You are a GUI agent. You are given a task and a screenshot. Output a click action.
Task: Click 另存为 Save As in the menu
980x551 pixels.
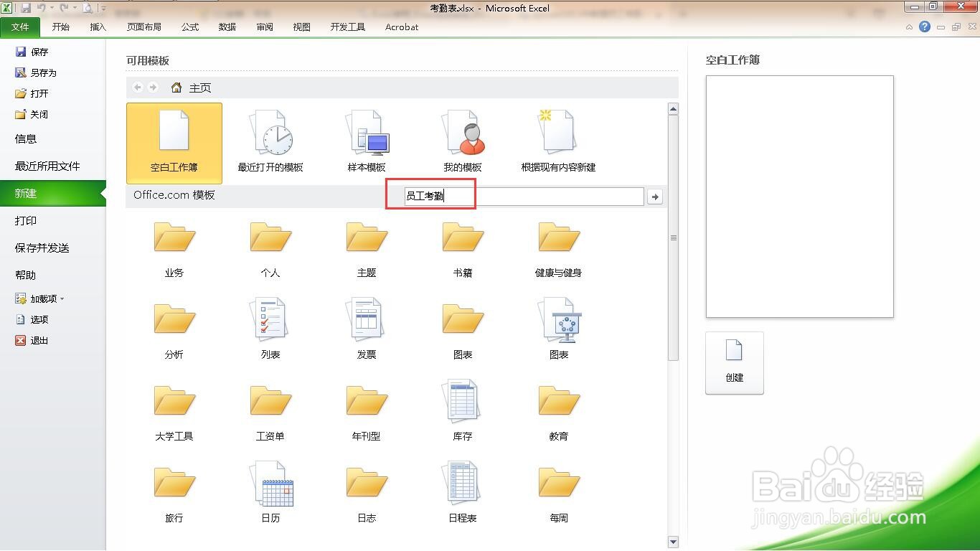pos(36,72)
